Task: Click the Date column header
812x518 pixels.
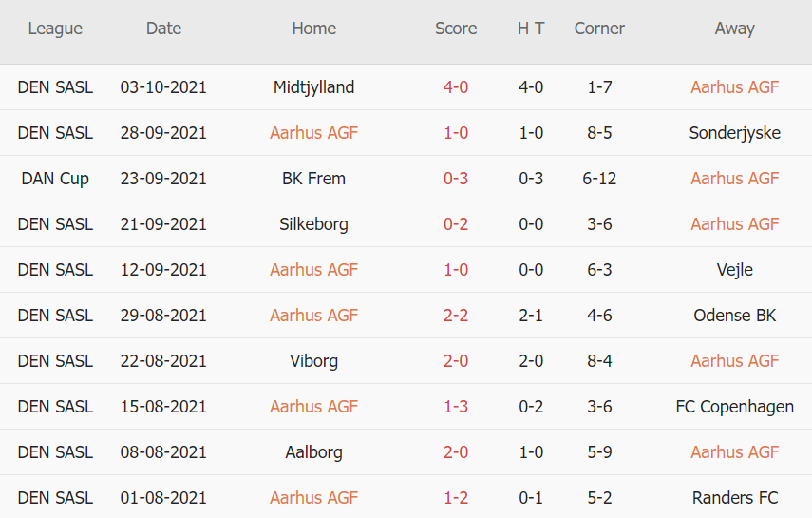Action: click(x=163, y=29)
